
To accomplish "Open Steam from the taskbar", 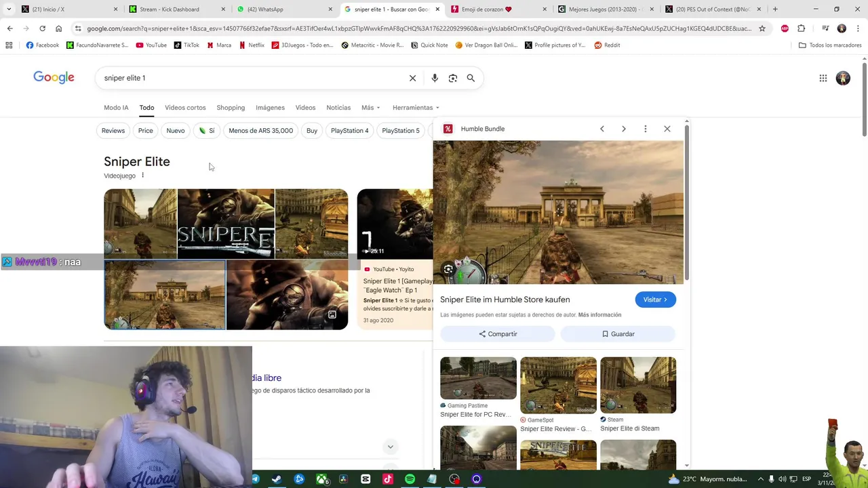I will [x=277, y=479].
